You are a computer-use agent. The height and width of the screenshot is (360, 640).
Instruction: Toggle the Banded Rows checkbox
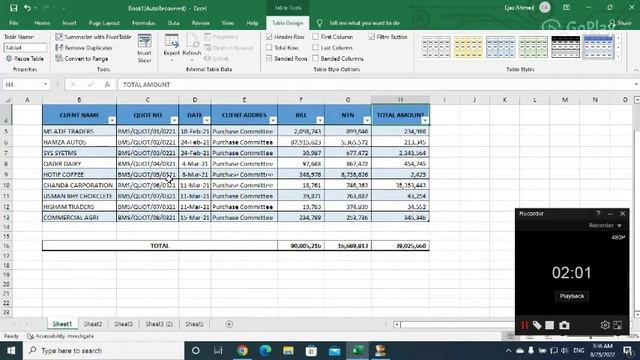coord(269,58)
